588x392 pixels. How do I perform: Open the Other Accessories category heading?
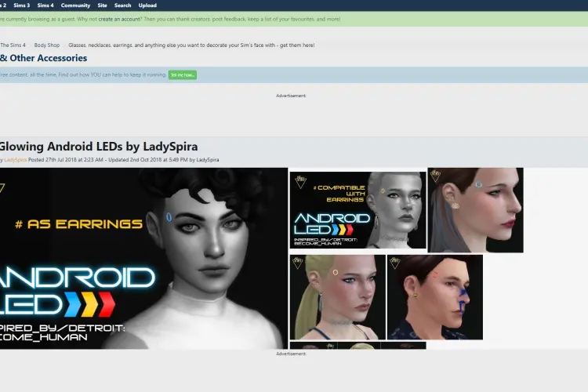point(43,58)
